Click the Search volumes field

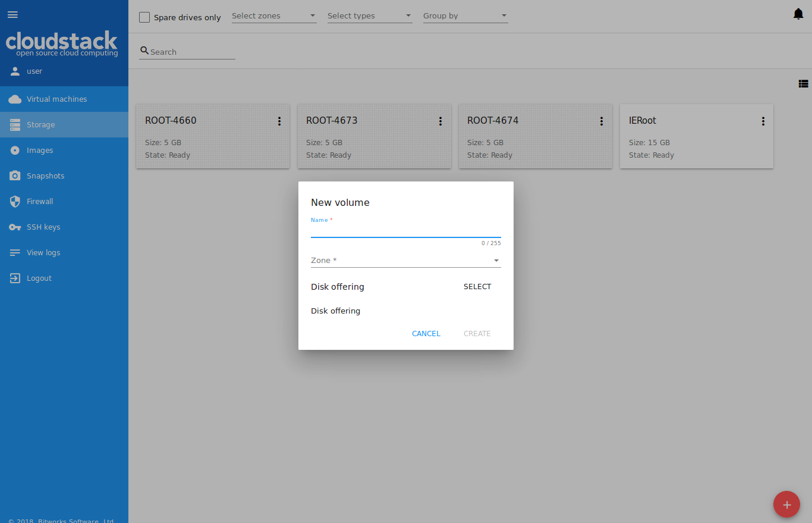tap(191, 52)
